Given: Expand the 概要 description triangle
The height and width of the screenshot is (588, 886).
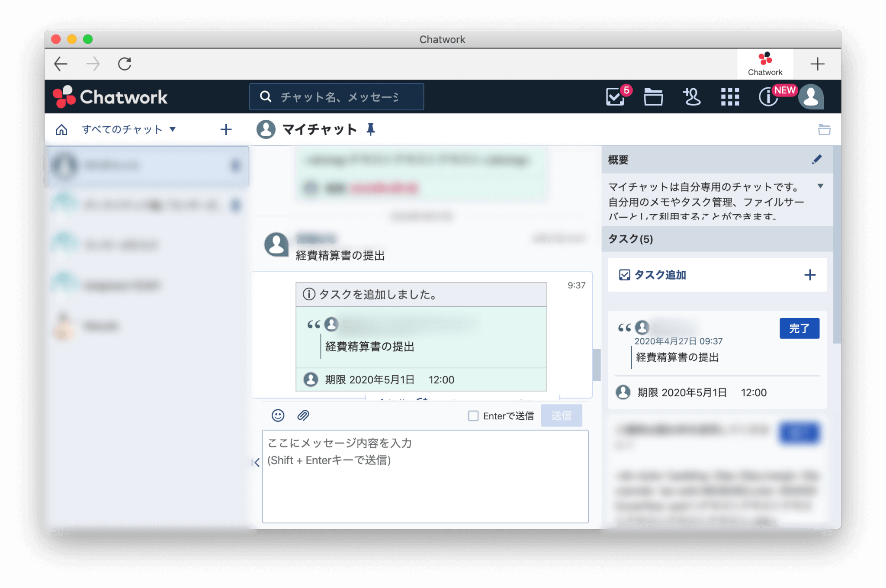Looking at the screenshot, I should tap(820, 186).
